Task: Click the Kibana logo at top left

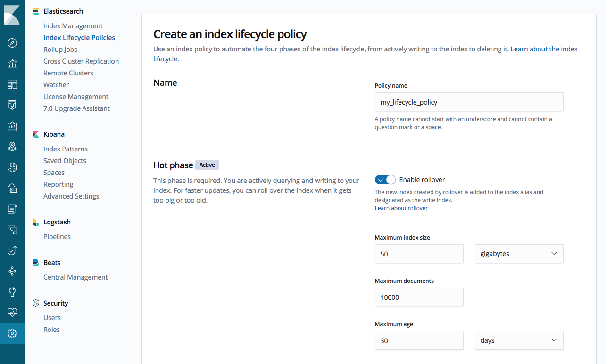Action: [x=12, y=15]
